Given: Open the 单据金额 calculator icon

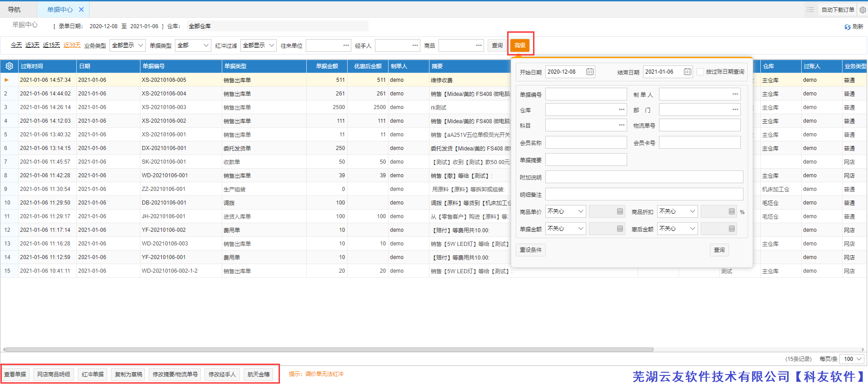Looking at the screenshot, I should click(x=620, y=229).
